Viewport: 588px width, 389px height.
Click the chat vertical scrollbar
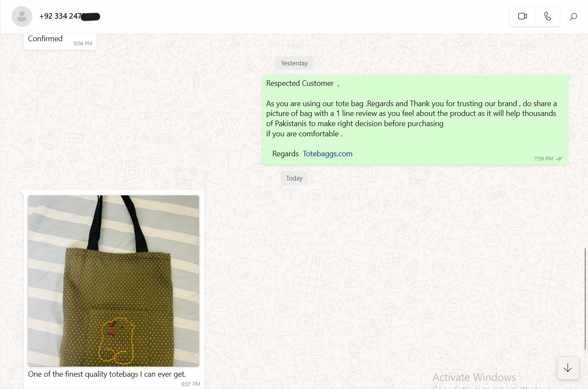point(586,299)
